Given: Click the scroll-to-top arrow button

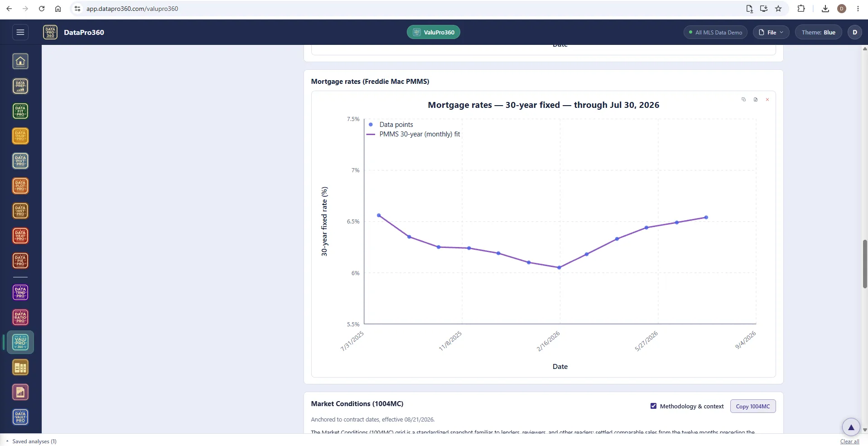Looking at the screenshot, I should pos(851,427).
